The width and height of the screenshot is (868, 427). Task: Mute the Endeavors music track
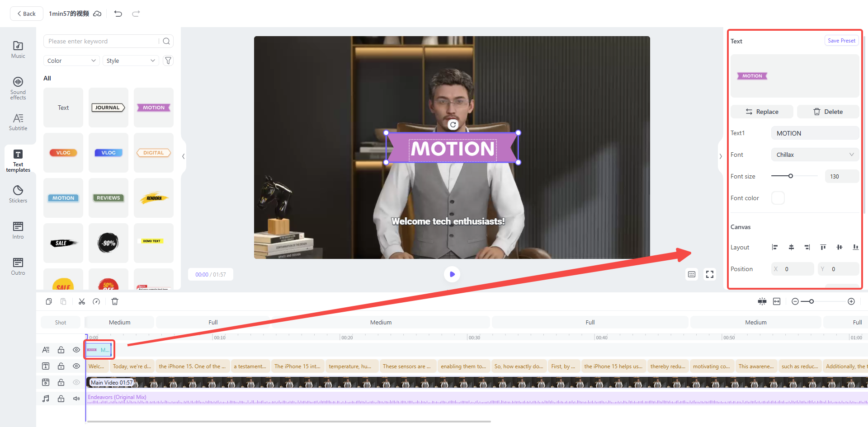(76, 399)
